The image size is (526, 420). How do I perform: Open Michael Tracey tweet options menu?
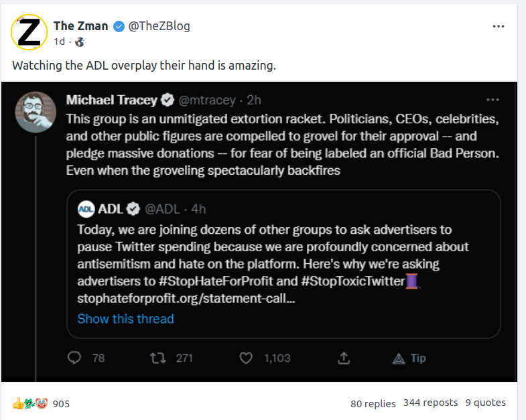click(492, 100)
